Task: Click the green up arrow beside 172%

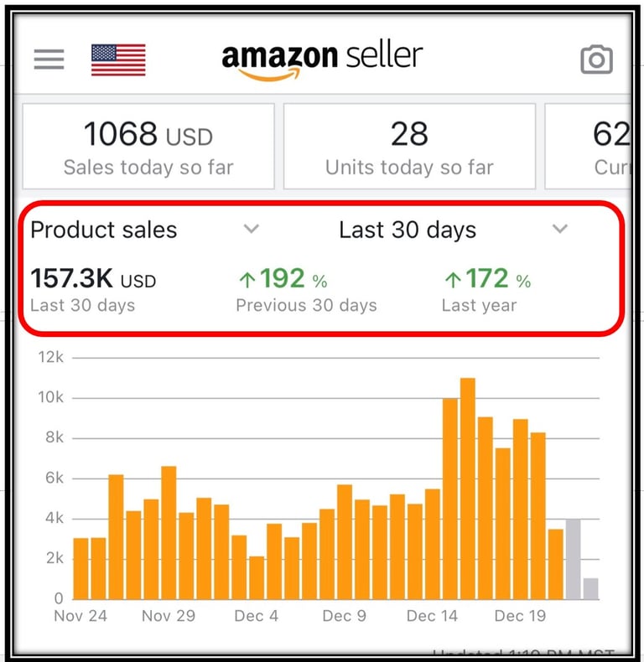Action: click(453, 280)
